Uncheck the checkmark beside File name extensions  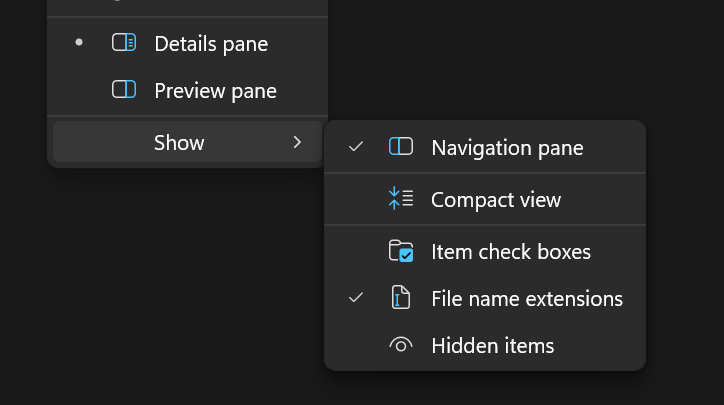pos(355,298)
